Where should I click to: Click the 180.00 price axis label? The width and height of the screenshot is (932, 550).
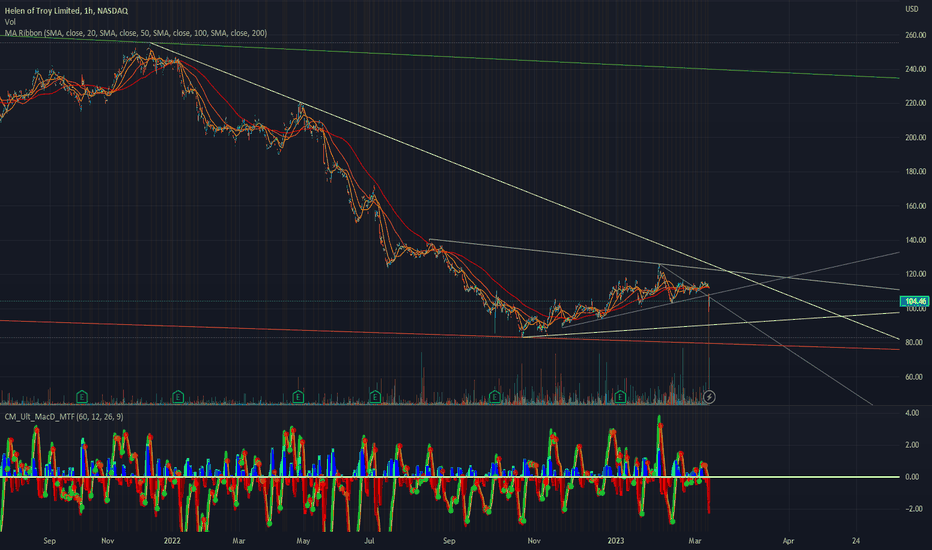pos(916,172)
